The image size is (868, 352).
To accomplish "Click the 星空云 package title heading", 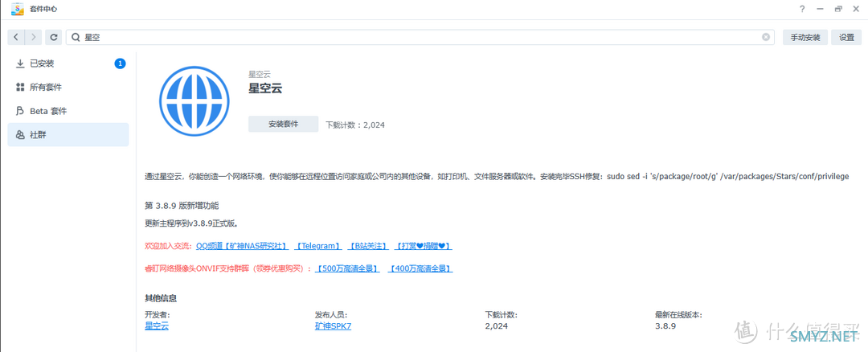I will click(266, 88).
